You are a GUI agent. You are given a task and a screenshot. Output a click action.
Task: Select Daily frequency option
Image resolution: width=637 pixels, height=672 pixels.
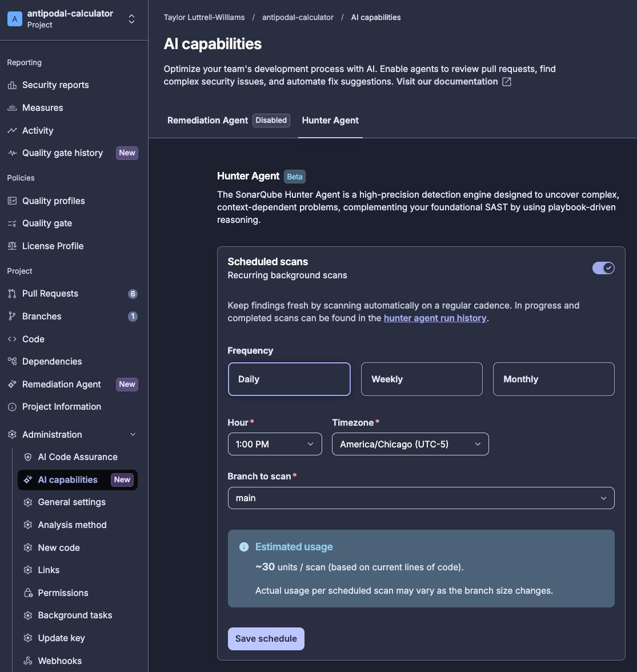click(289, 379)
